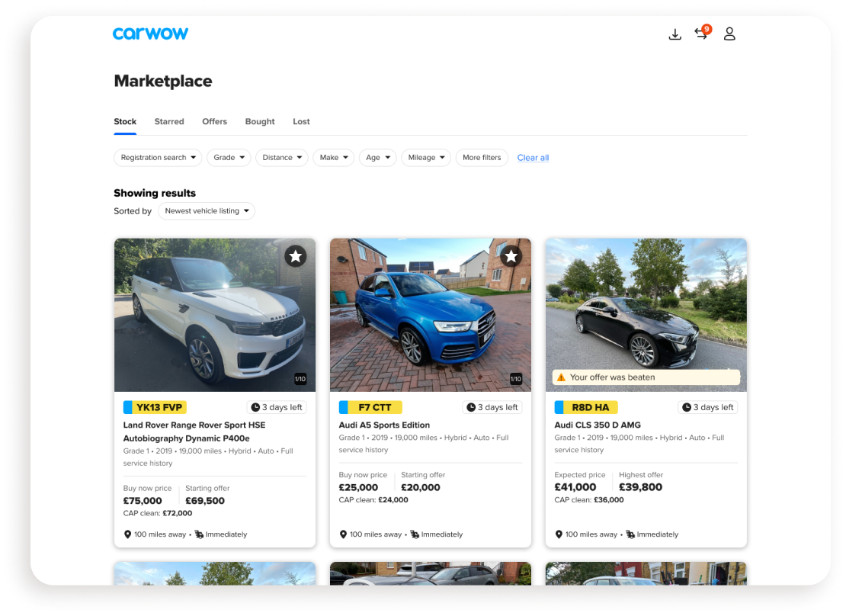Click the clock icon on R8D HA card

[686, 408]
